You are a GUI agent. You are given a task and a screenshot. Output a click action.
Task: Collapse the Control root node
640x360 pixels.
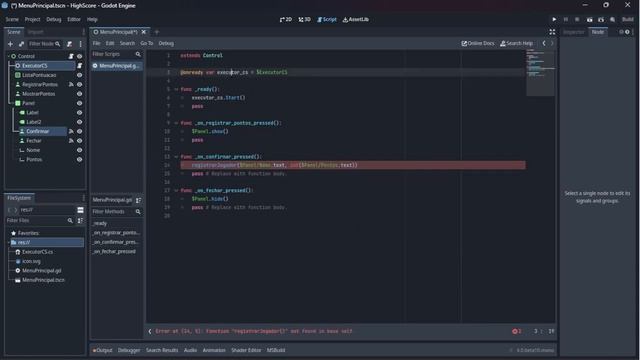9,56
